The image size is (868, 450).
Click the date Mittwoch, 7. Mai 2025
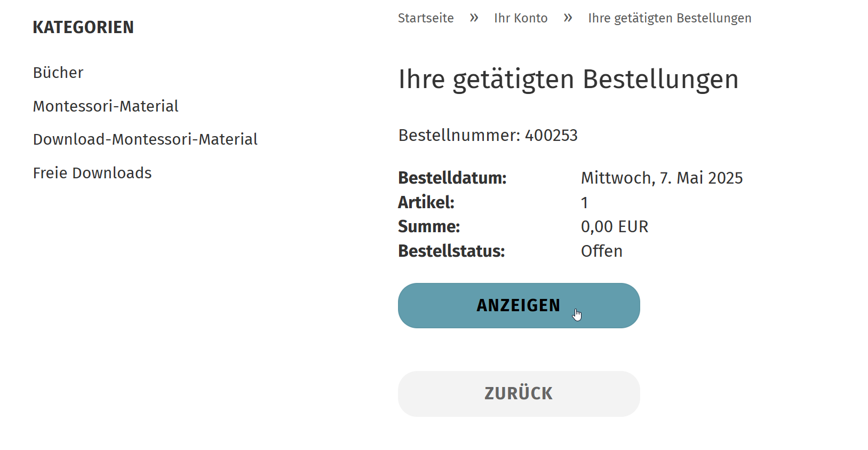pyautogui.click(x=662, y=178)
